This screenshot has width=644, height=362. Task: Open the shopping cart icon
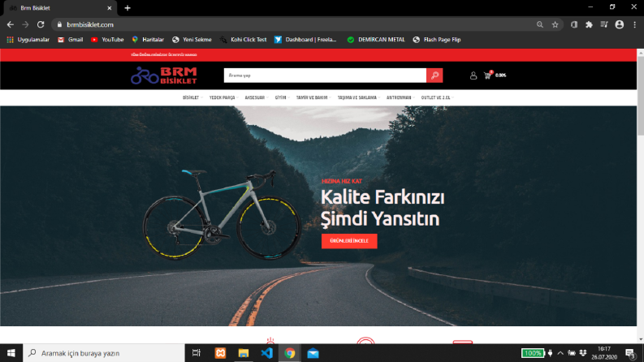pos(487,75)
